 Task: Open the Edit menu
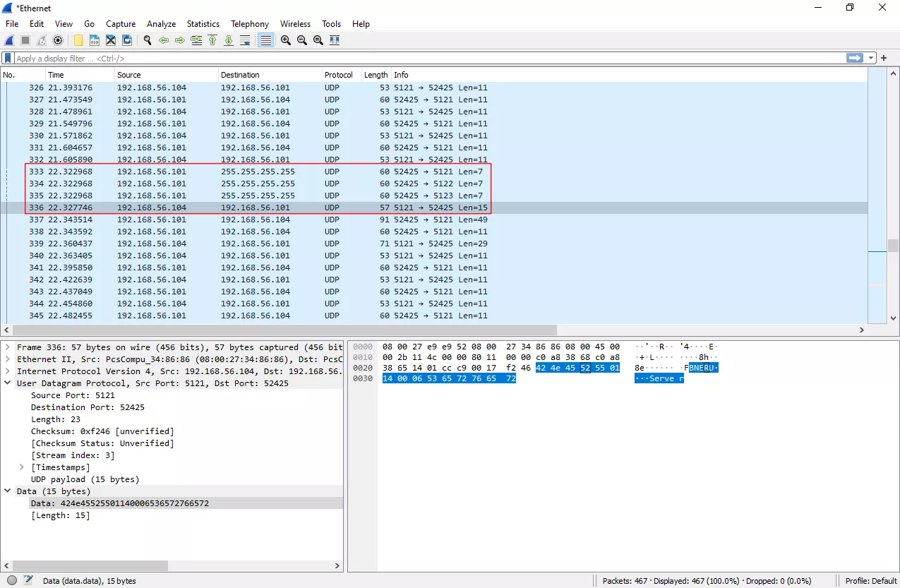click(37, 23)
